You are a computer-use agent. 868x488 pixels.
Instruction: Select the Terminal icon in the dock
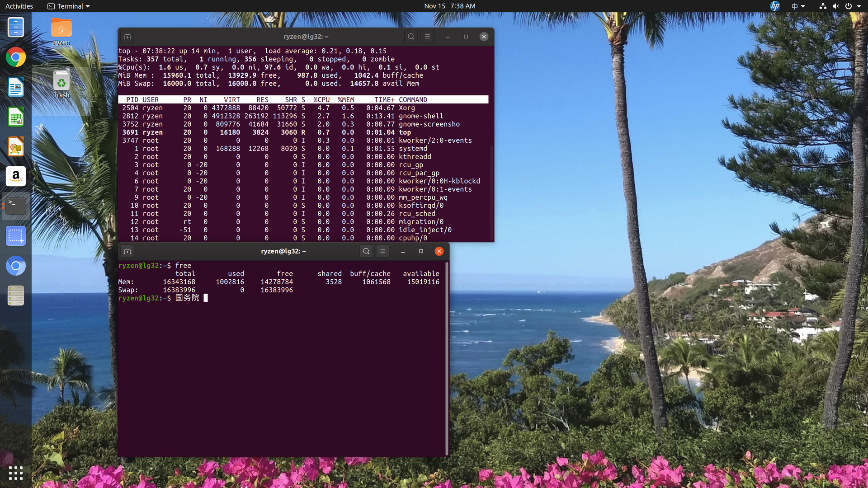[x=16, y=206]
